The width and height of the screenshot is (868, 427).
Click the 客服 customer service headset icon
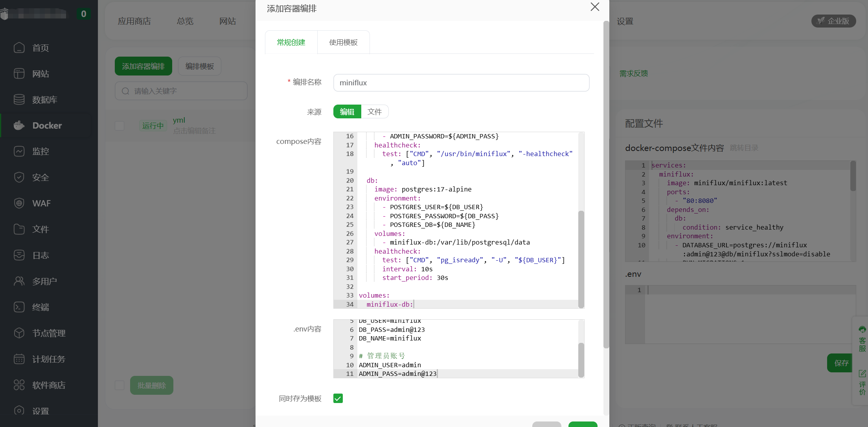[x=862, y=329]
